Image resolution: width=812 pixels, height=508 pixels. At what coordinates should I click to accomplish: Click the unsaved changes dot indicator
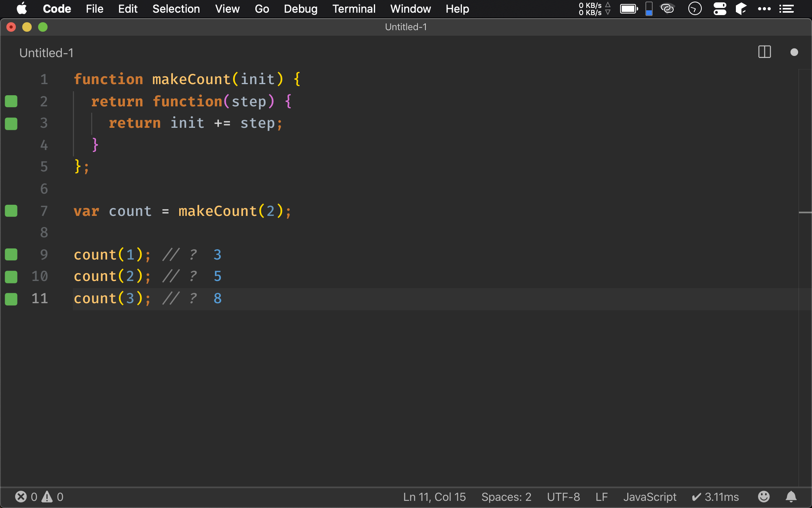[794, 52]
